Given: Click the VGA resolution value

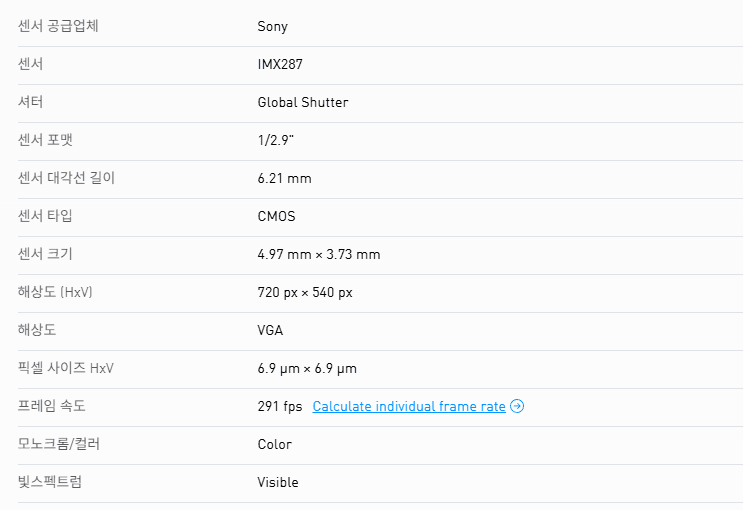Looking at the screenshot, I should click(271, 330).
